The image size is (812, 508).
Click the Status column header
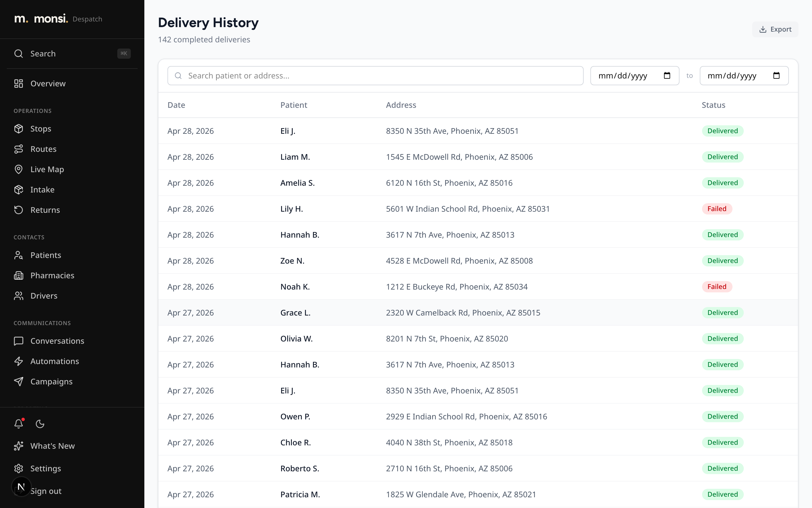(x=713, y=105)
